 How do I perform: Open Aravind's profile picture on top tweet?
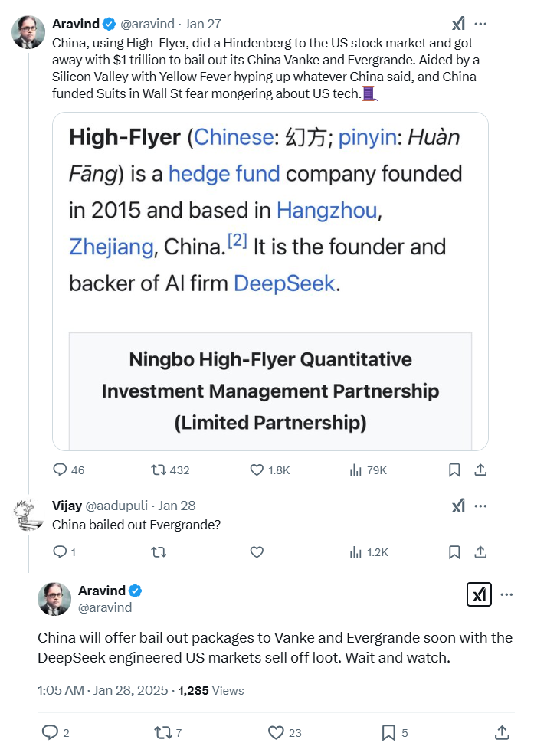(27, 31)
